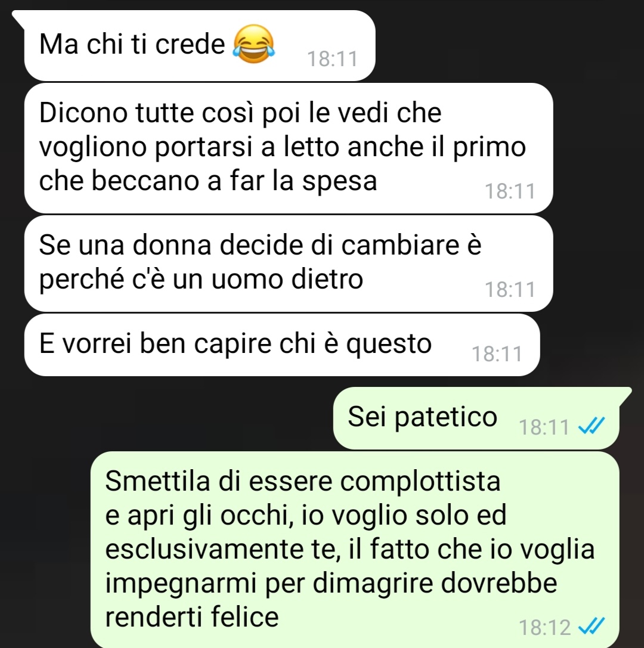This screenshot has width=644, height=648.
Task: Select the "Ma chi ti crede" message bubble
Action: [200, 45]
